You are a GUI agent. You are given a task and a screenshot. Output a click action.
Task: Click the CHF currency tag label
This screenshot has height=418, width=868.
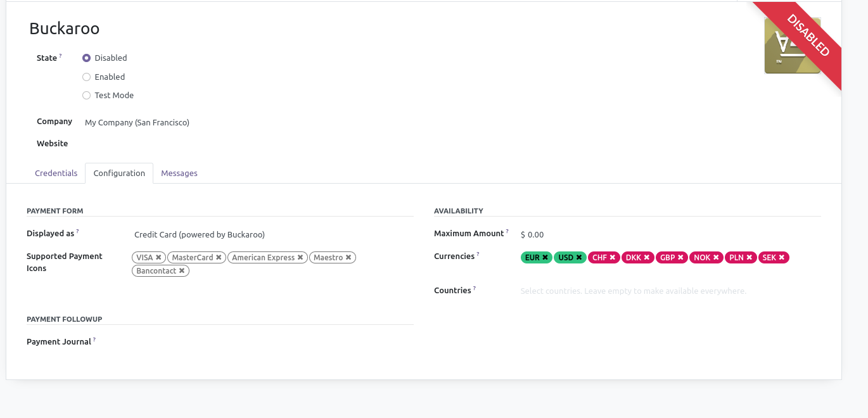click(600, 258)
